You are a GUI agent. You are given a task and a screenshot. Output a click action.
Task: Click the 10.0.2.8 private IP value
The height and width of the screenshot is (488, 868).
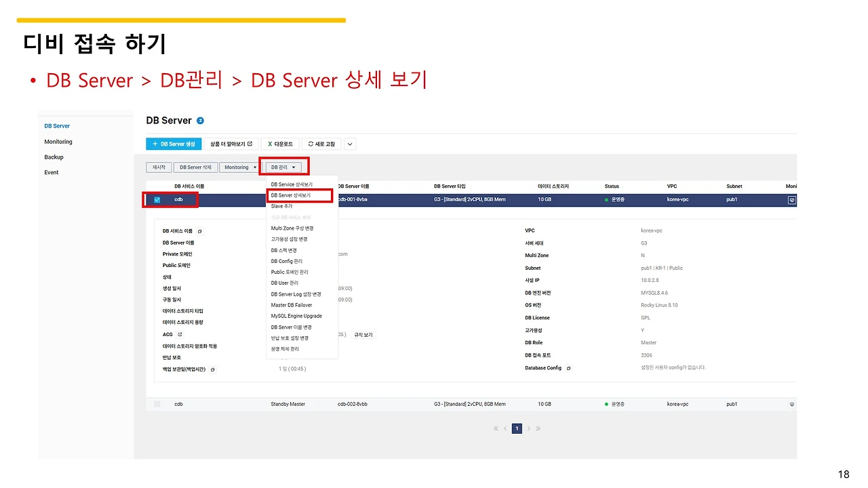[648, 281]
